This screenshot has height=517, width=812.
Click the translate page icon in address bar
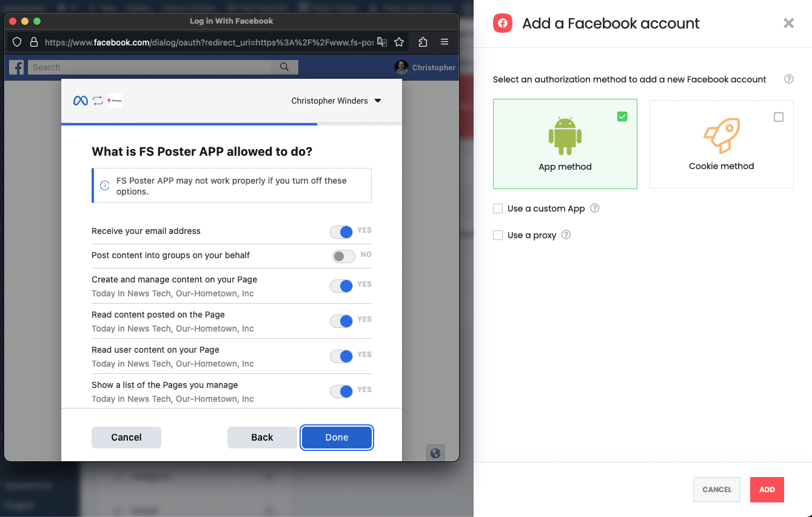pyautogui.click(x=381, y=42)
